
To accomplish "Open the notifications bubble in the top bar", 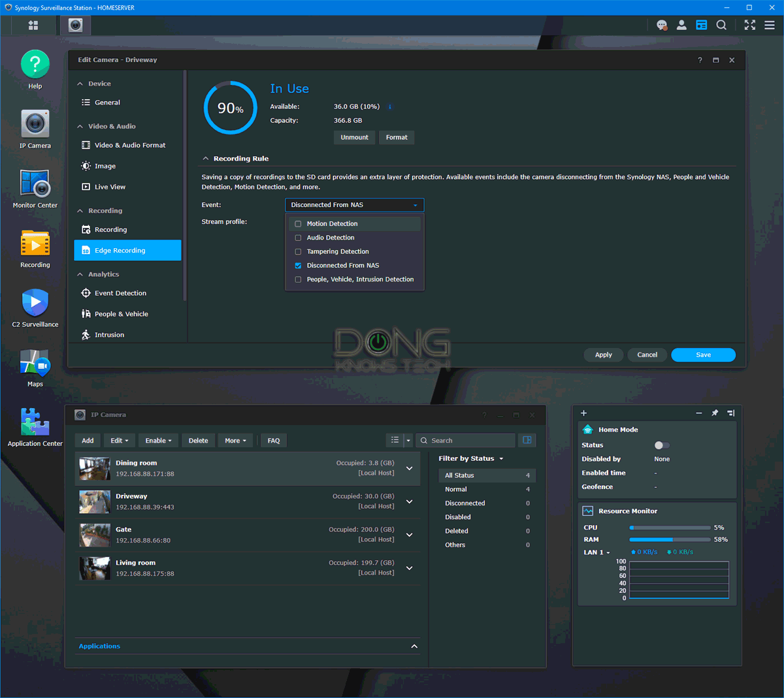I will [662, 25].
